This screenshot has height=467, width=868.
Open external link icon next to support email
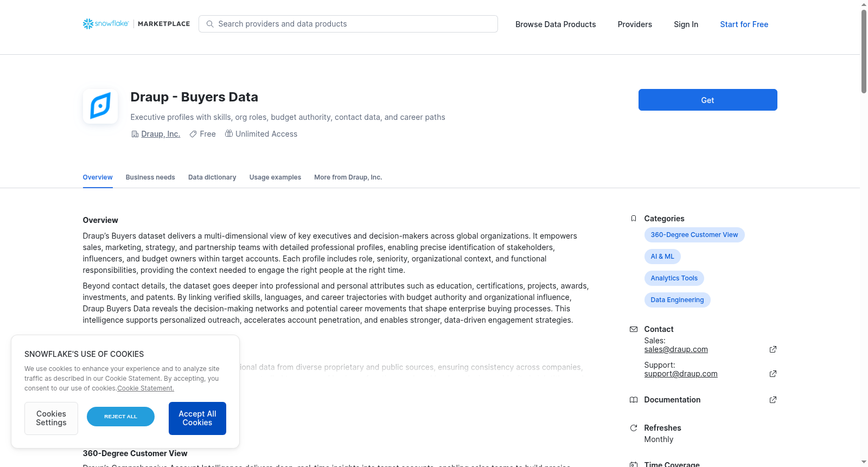pos(773,374)
